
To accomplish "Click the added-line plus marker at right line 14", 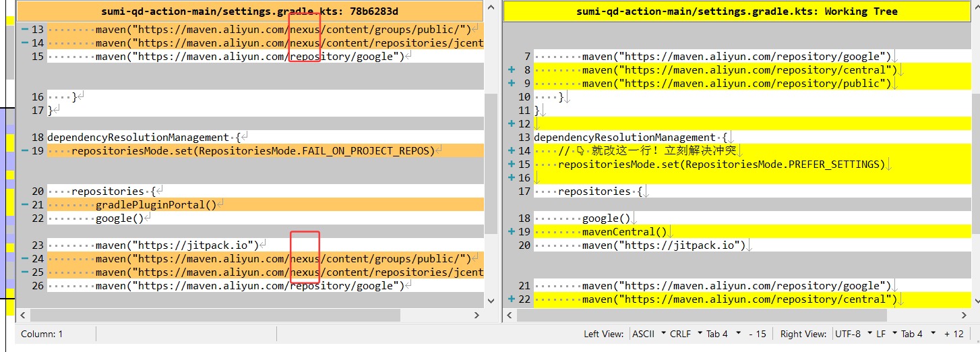I will coord(512,151).
